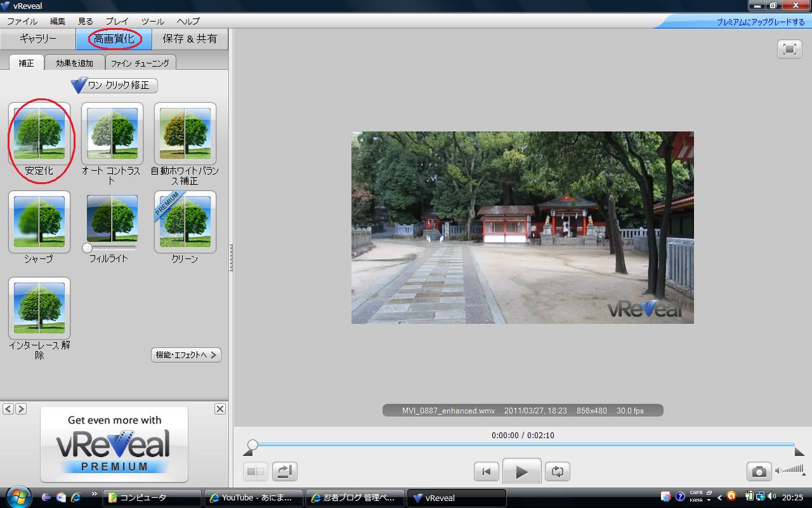Image resolution: width=812 pixels, height=508 pixels.
Task: Click the vReveal Premium ad banner
Action: 114,444
